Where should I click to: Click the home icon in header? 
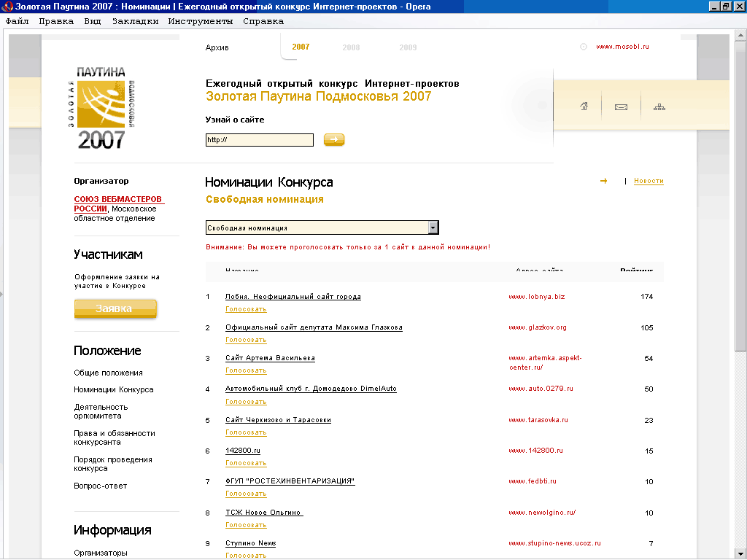(584, 106)
